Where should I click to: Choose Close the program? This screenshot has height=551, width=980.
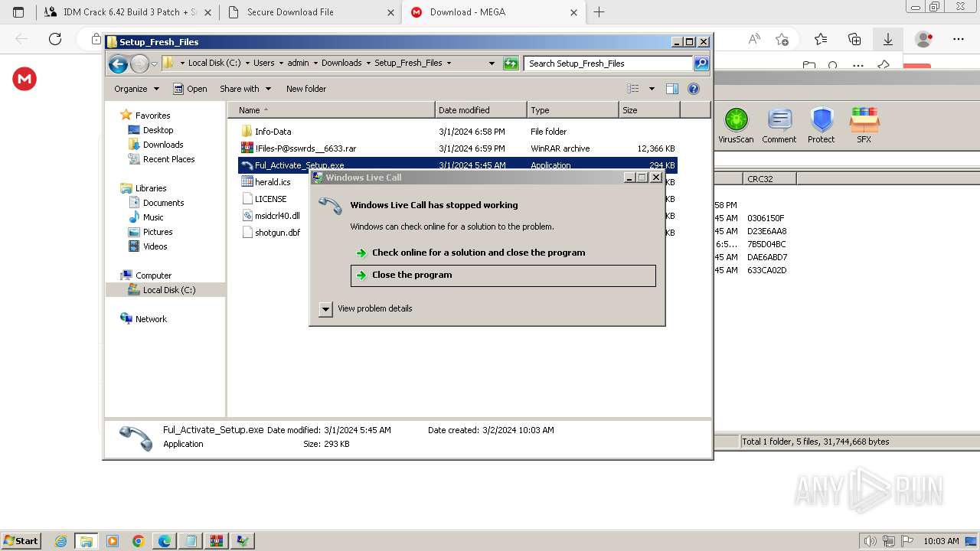pyautogui.click(x=503, y=275)
